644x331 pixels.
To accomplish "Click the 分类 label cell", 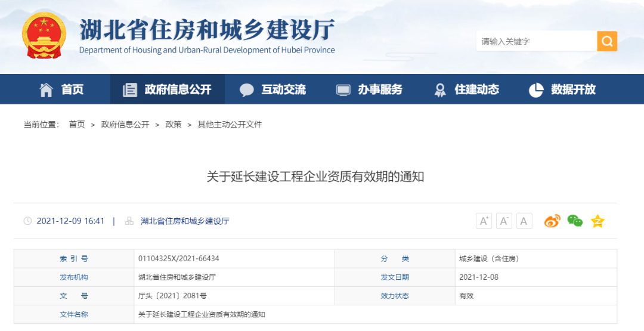I will tap(395, 259).
